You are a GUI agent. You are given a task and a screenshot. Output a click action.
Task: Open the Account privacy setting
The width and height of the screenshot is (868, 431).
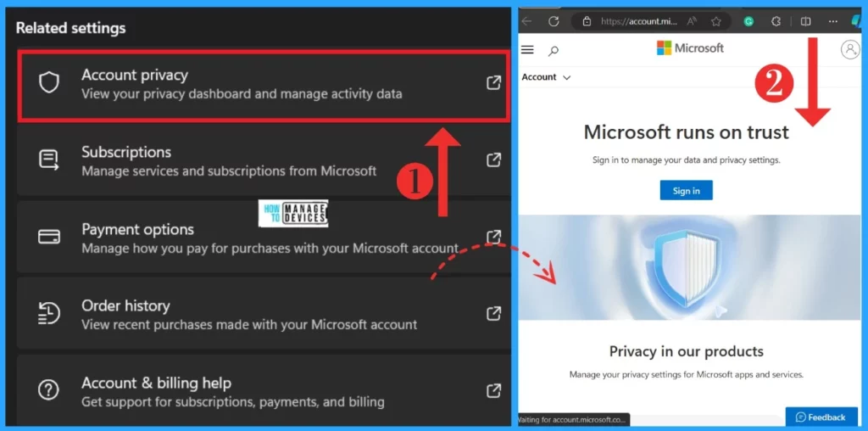263,85
